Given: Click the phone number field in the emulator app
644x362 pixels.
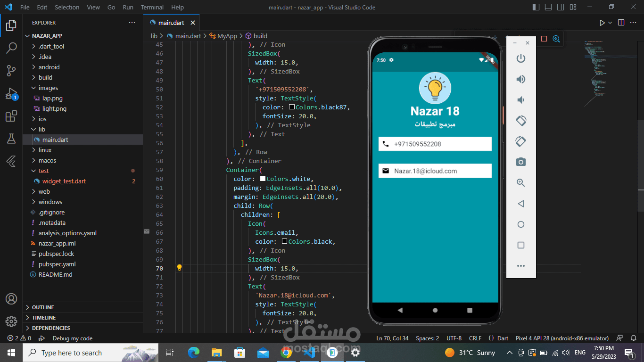Looking at the screenshot, I should tap(435, 144).
